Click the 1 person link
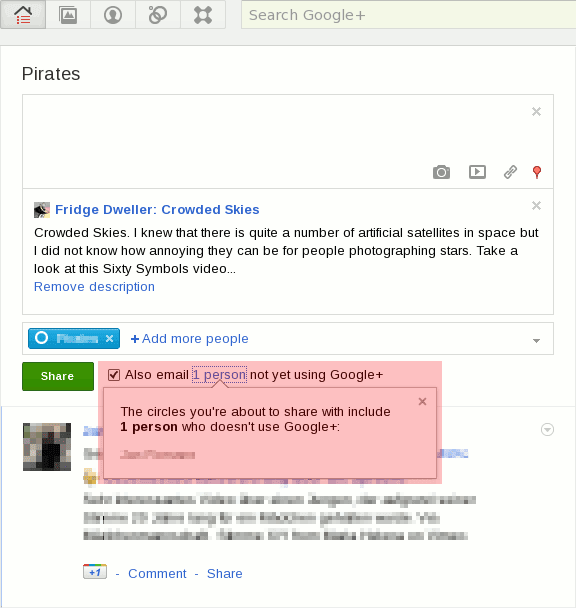The height and width of the screenshot is (608, 576). pos(220,375)
